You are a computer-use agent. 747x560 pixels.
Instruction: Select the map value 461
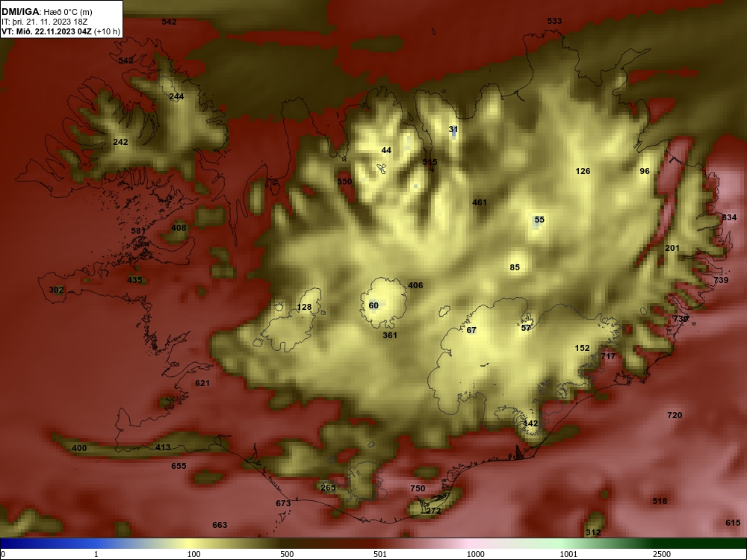pyautogui.click(x=480, y=202)
